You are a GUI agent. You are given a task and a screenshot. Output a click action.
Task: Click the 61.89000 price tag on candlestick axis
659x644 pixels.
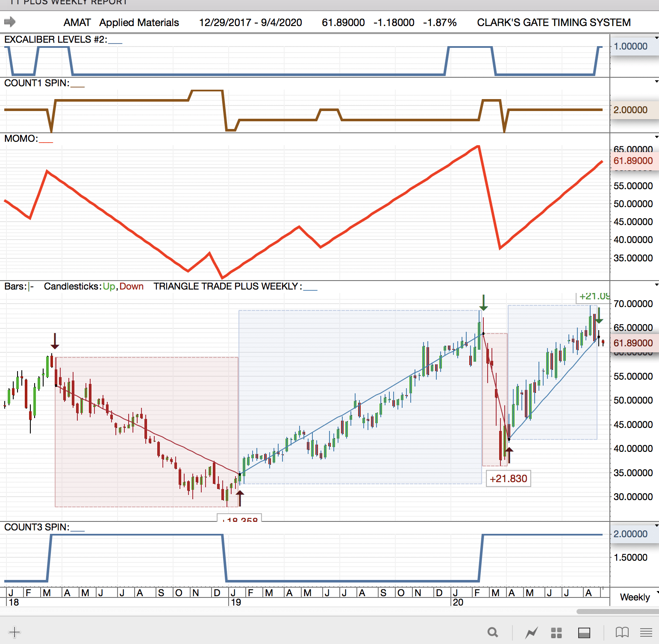point(634,343)
